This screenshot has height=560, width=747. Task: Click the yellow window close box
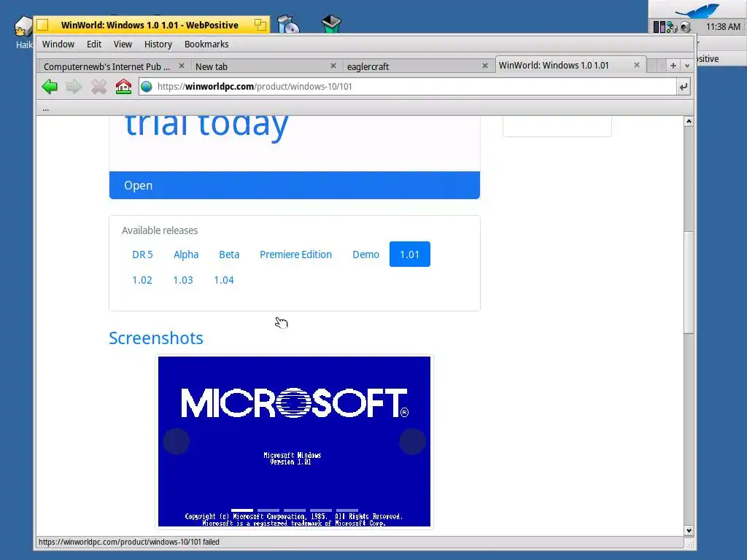(x=43, y=25)
